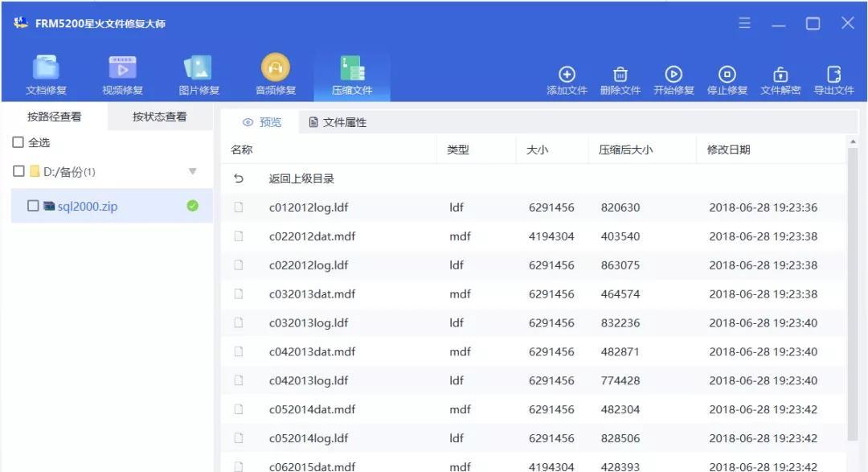Screen dimensions: 868x472
Task: Open the 预览 preview tab
Action: tap(262, 122)
